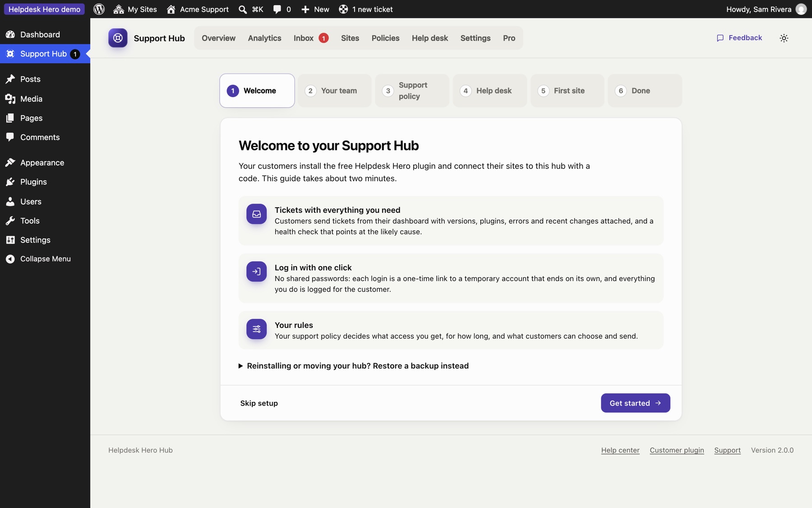
Task: Click the Support Hub title text
Action: click(159, 38)
